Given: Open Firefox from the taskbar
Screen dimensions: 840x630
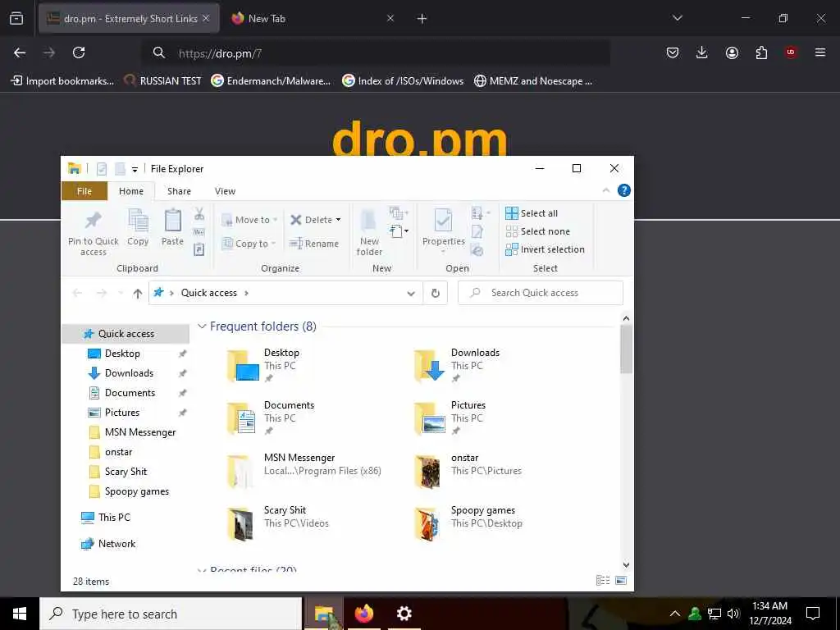Looking at the screenshot, I should tap(364, 614).
